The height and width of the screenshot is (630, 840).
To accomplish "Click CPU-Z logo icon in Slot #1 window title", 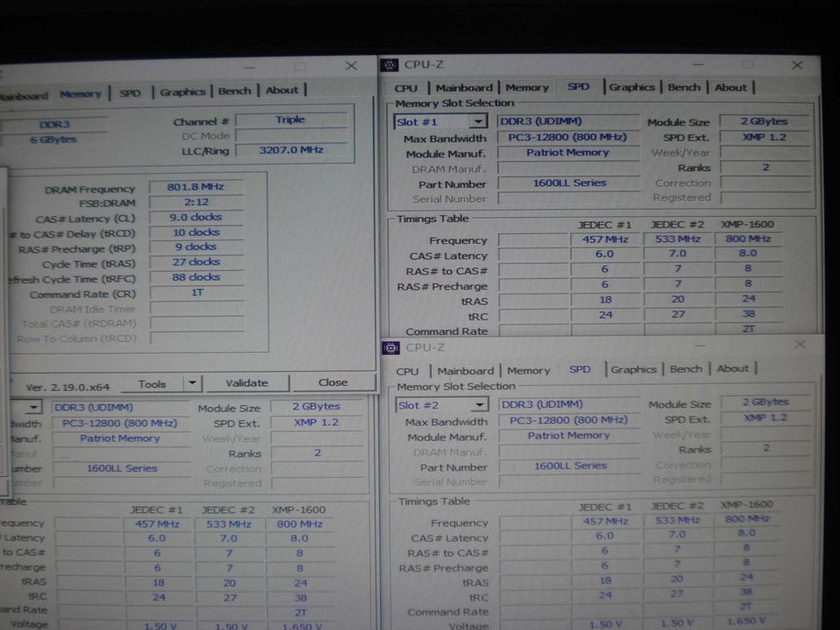I will (x=390, y=66).
